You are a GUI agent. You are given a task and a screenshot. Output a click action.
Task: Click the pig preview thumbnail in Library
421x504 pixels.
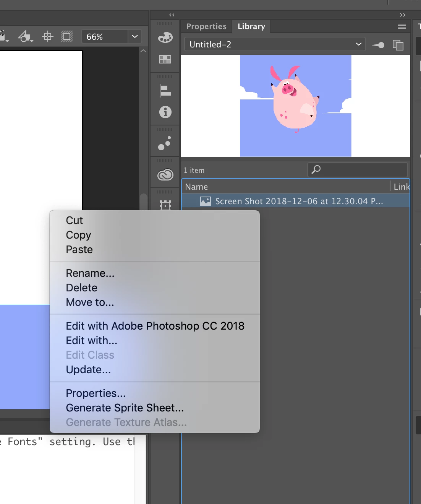295,106
